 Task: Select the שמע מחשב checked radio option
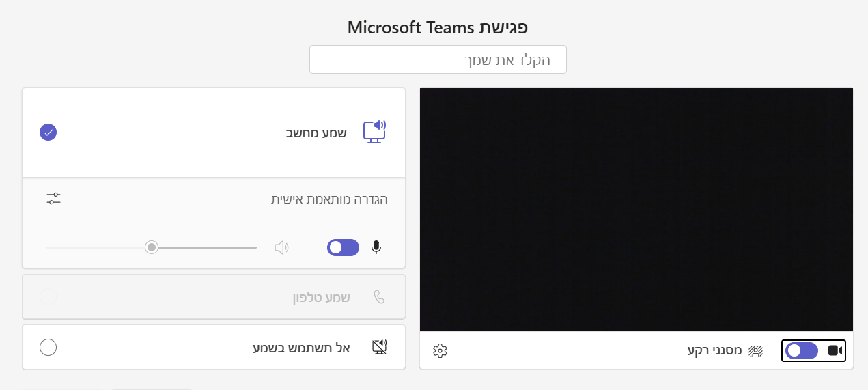[48, 132]
